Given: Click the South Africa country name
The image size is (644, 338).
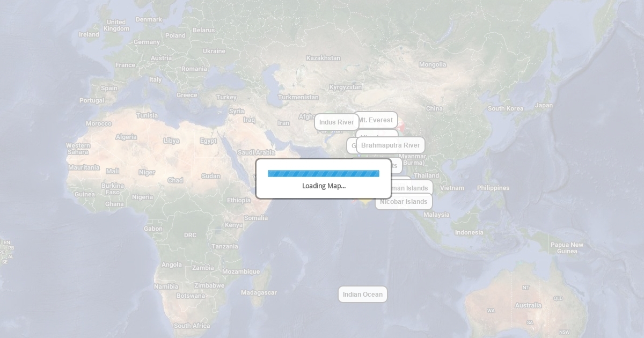Looking at the screenshot, I should [x=192, y=326].
